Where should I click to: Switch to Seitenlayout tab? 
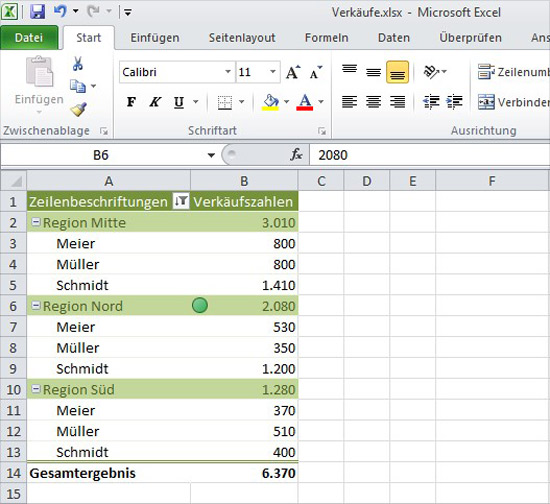[x=242, y=38]
